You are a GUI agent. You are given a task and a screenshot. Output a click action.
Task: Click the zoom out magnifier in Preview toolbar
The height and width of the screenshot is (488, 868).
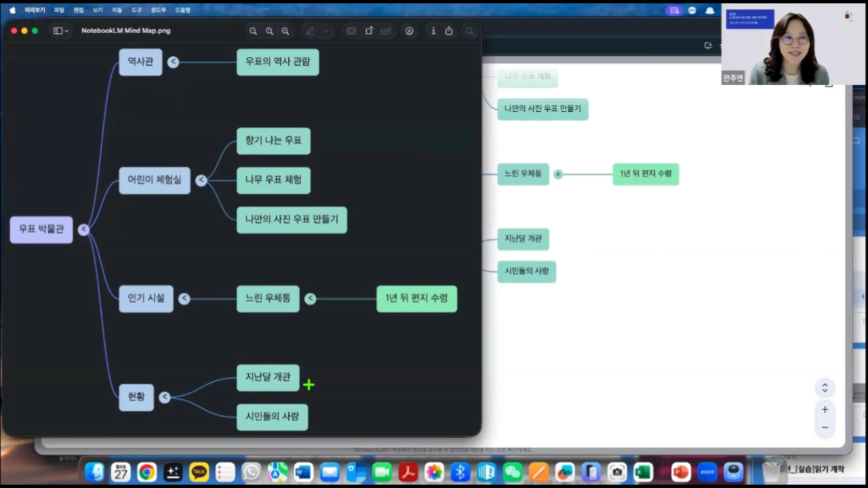point(253,31)
